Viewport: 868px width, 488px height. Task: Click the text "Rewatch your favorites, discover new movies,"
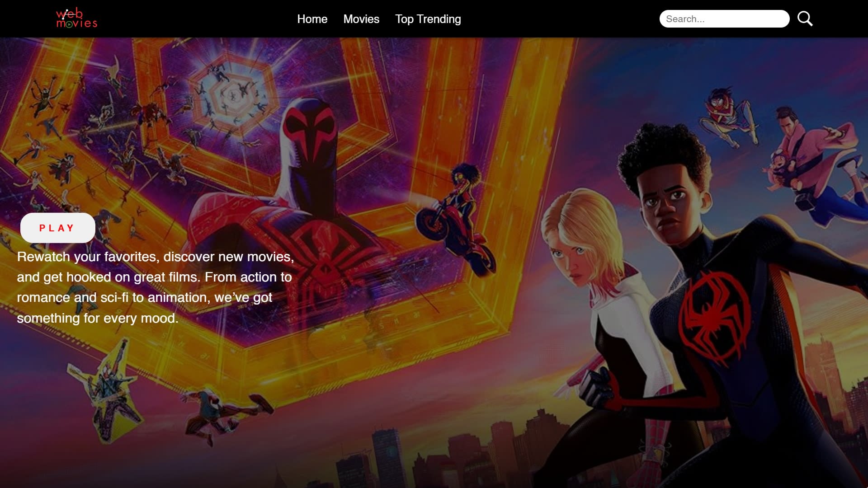(156, 257)
